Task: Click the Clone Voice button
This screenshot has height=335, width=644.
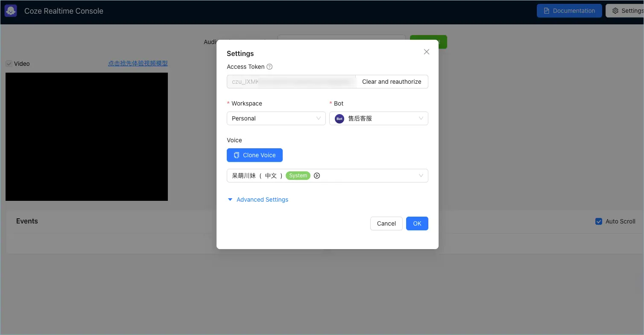Action: (x=255, y=155)
